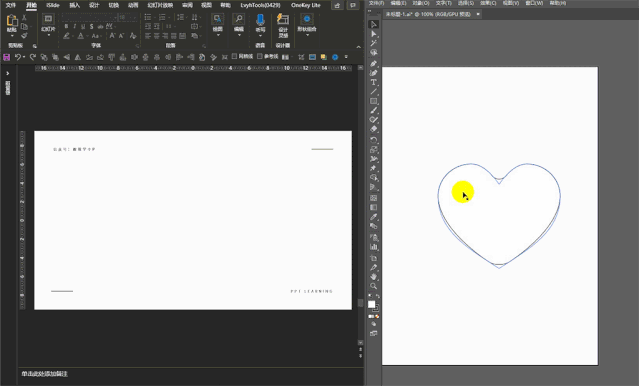Open the OneKey Lite ribbon tab
Image resolution: width=639 pixels, height=386 pixels.
click(306, 5)
